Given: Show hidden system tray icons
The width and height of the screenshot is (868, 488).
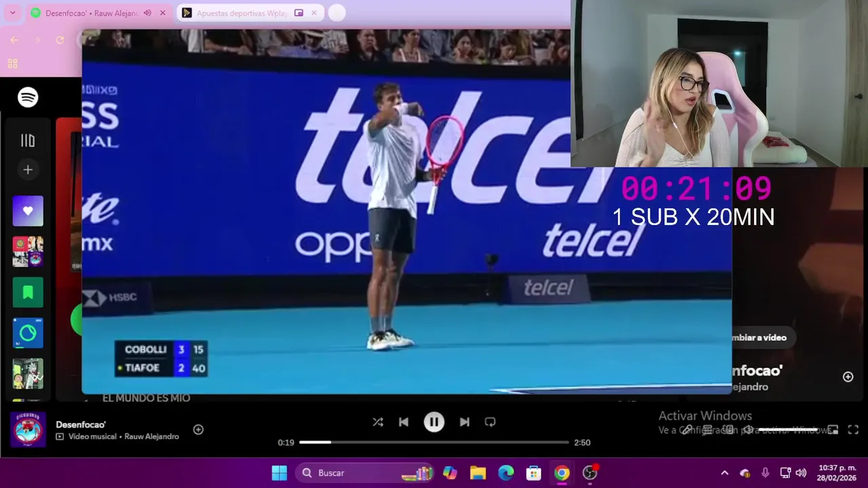Looking at the screenshot, I should (724, 473).
